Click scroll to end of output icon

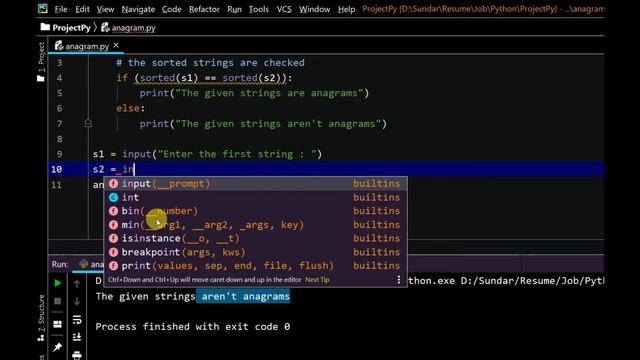click(77, 337)
